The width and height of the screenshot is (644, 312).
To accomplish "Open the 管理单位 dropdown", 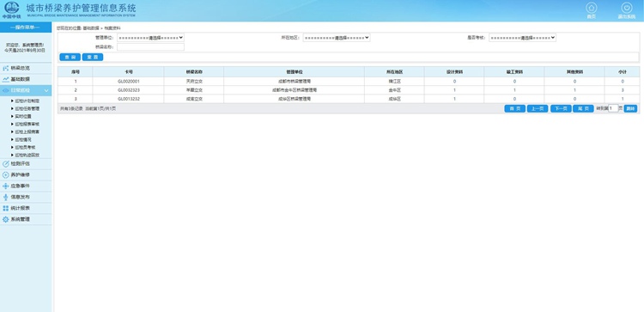I will tap(151, 38).
